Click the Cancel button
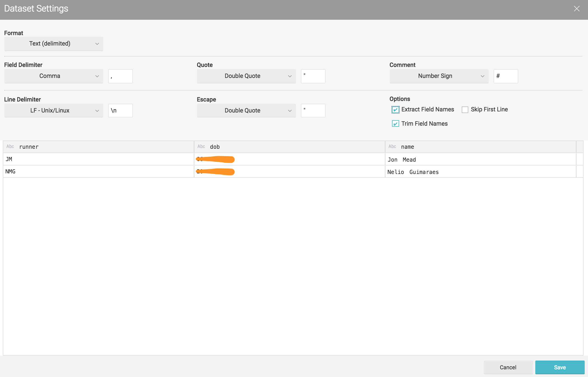This screenshot has height=377, width=588. (508, 367)
